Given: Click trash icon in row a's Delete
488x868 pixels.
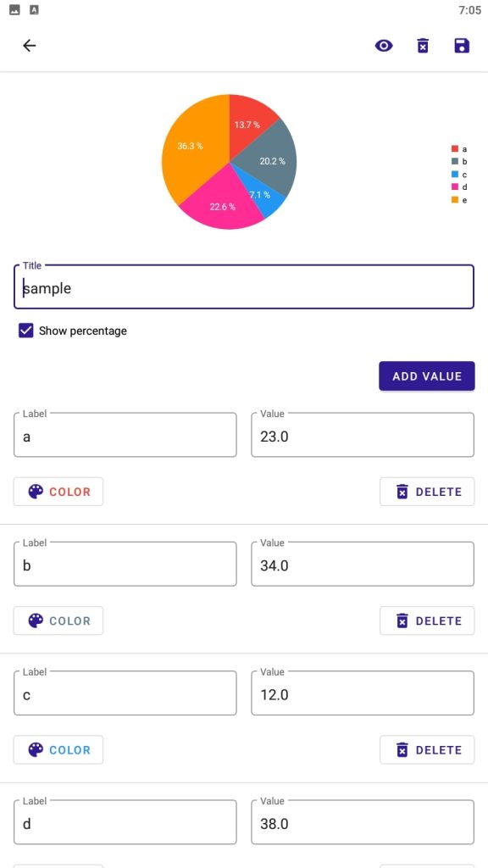Looking at the screenshot, I should (402, 492).
